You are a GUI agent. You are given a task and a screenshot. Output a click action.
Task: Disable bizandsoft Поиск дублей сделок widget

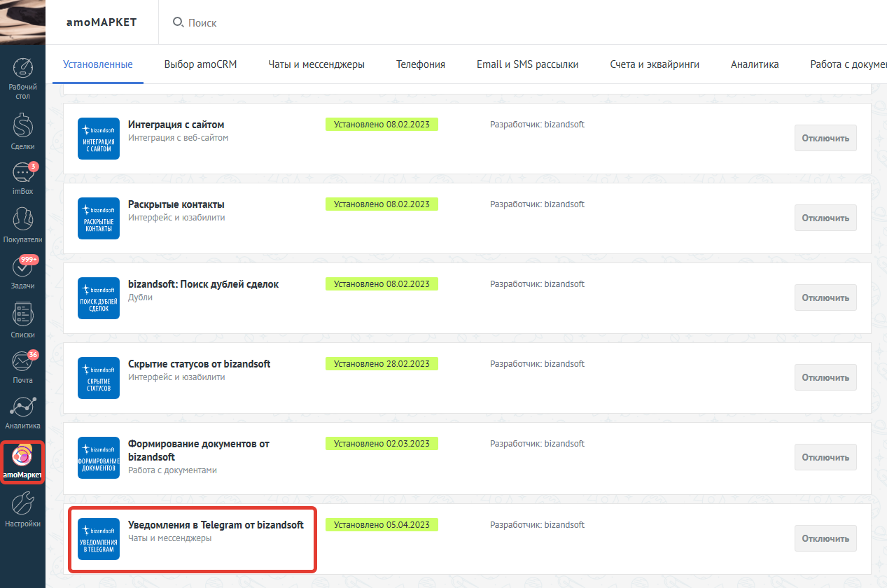point(825,297)
